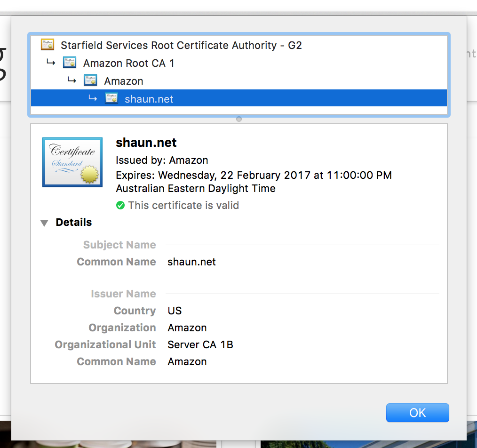Click the Amazon Root CA 1 certificate icon
The image size is (477, 448).
coord(70,63)
